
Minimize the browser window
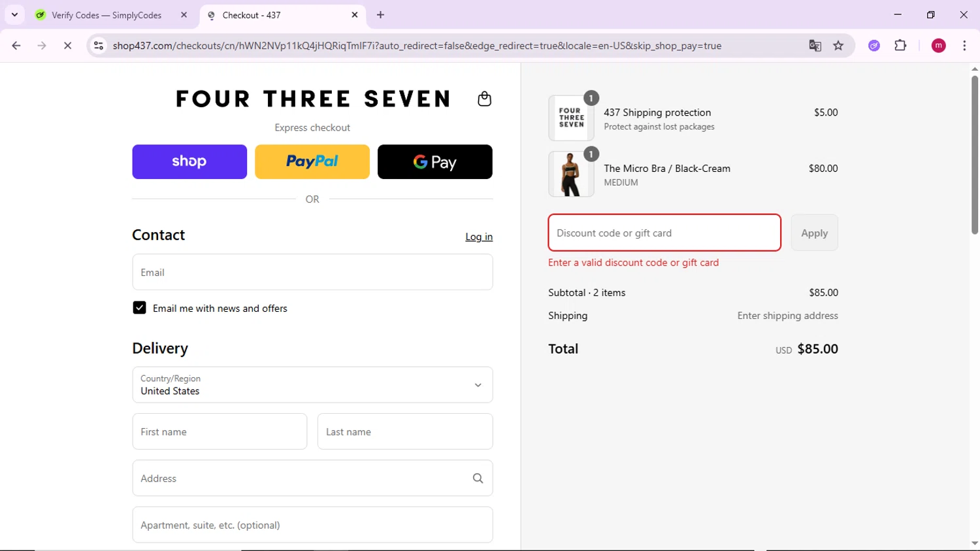point(898,14)
